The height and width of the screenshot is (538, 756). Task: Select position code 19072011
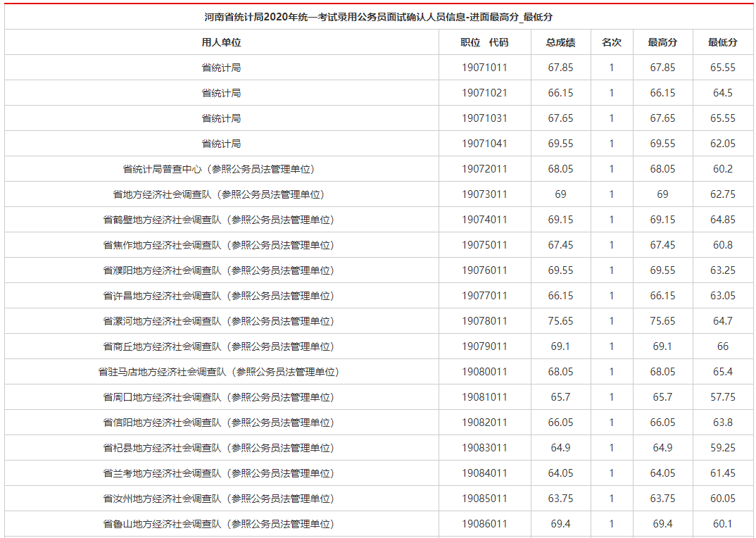pyautogui.click(x=484, y=170)
